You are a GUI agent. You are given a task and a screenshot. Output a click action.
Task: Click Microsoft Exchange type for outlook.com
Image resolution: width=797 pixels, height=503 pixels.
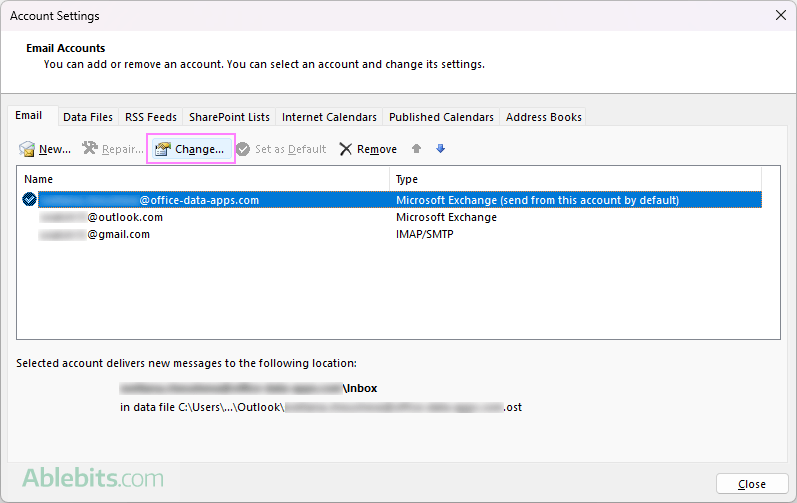pyautogui.click(x=446, y=217)
